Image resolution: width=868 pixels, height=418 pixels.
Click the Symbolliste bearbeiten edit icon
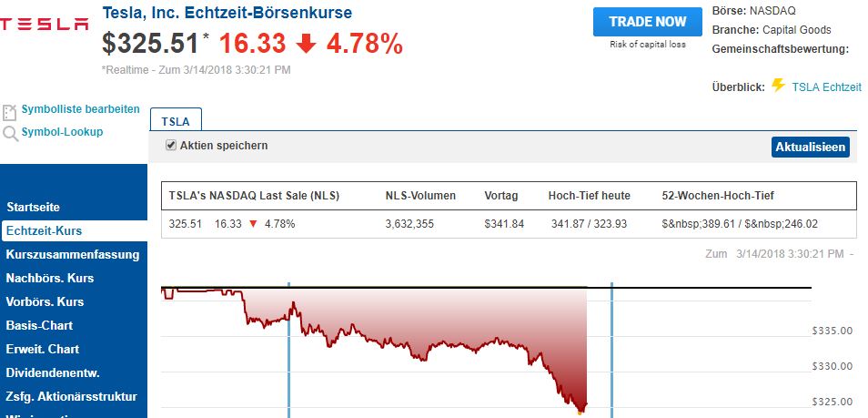point(10,112)
